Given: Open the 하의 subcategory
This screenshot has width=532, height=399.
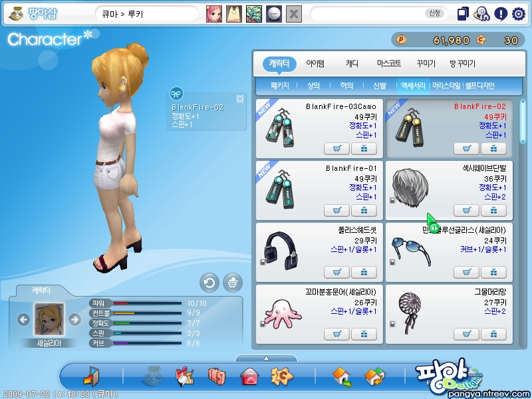Looking at the screenshot, I should coord(346,86).
